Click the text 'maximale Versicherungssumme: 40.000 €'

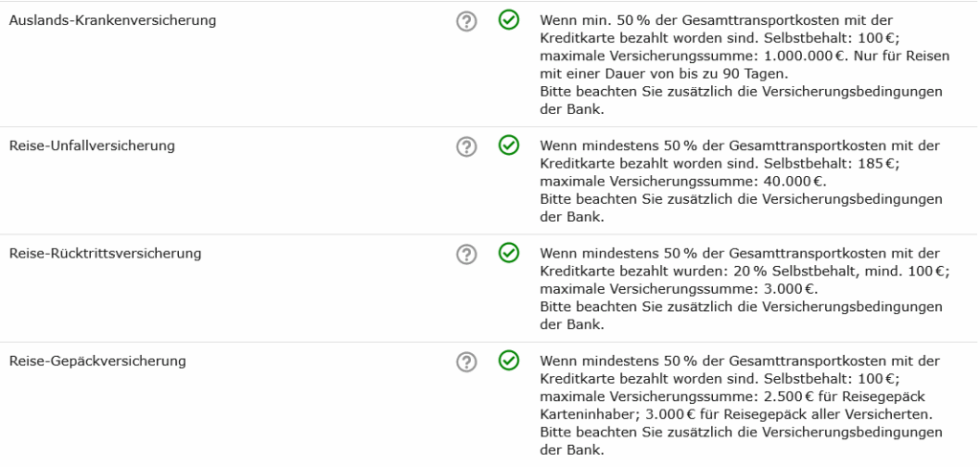pyautogui.click(x=682, y=182)
